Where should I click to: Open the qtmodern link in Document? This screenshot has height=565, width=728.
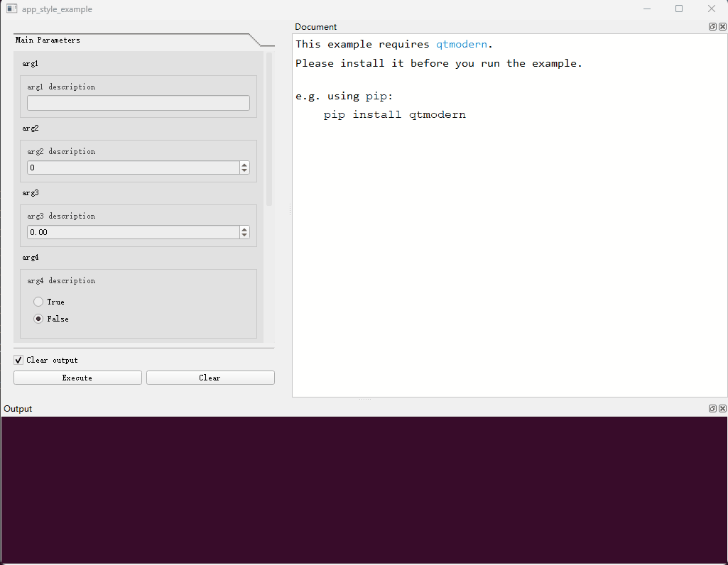pyautogui.click(x=462, y=45)
